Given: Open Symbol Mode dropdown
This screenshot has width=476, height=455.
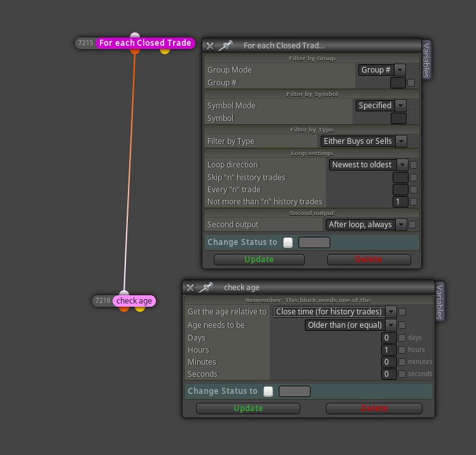Looking at the screenshot, I should click(381, 106).
